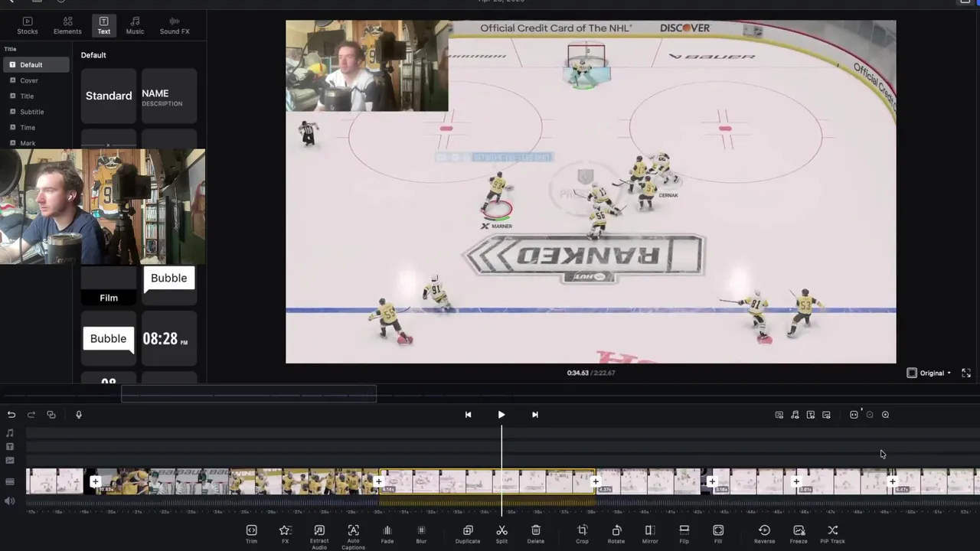The image size is (980, 551).
Task: Click the Mirror tool
Action: pos(650,534)
